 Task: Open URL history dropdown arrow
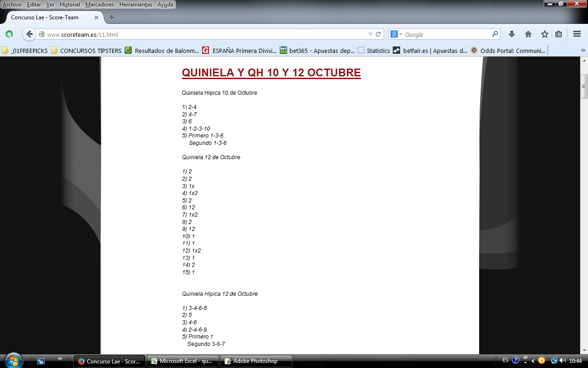[x=370, y=34]
